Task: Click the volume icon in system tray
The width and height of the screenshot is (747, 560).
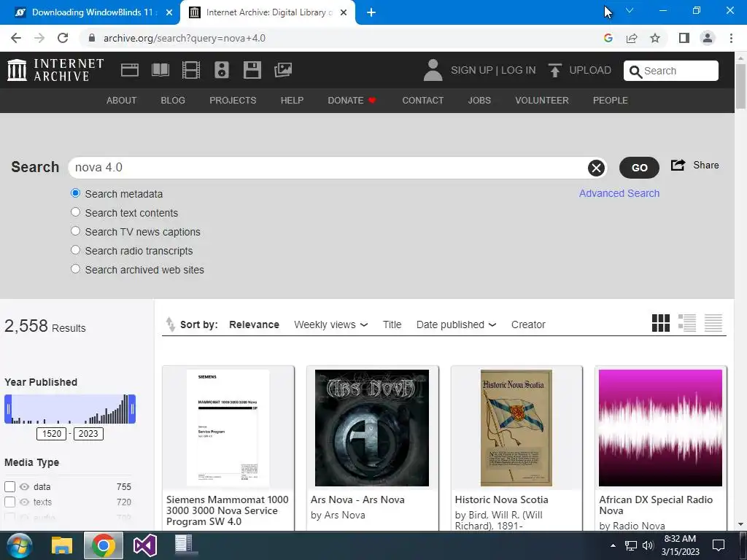Action: [x=648, y=545]
